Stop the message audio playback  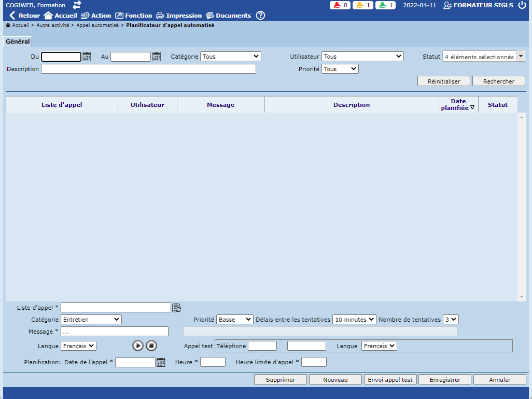tap(151, 346)
